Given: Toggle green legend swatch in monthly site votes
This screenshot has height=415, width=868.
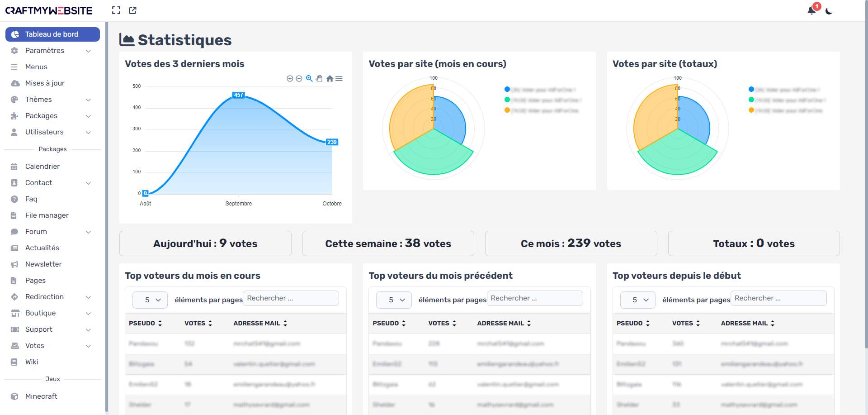Looking at the screenshot, I should pyautogui.click(x=507, y=100).
